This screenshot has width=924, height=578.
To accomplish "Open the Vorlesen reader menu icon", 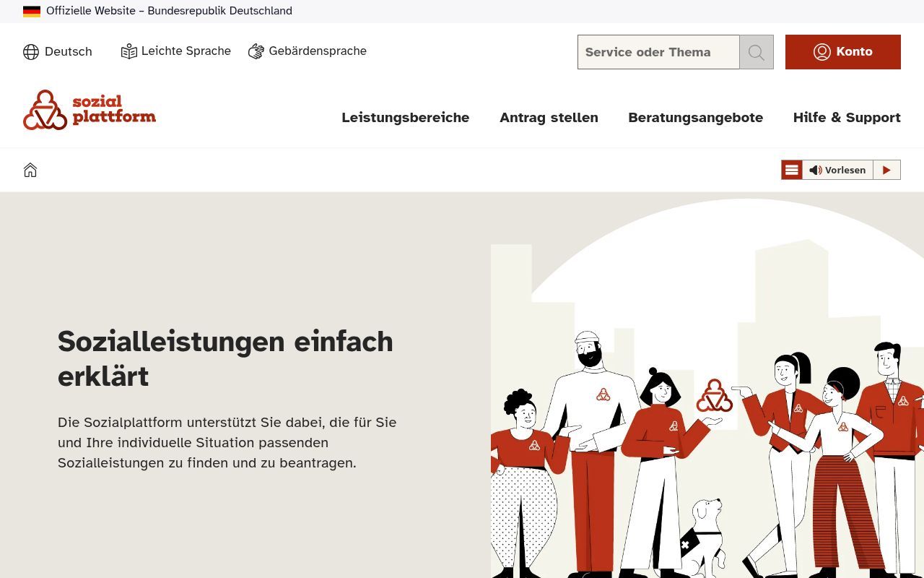I will click(792, 170).
